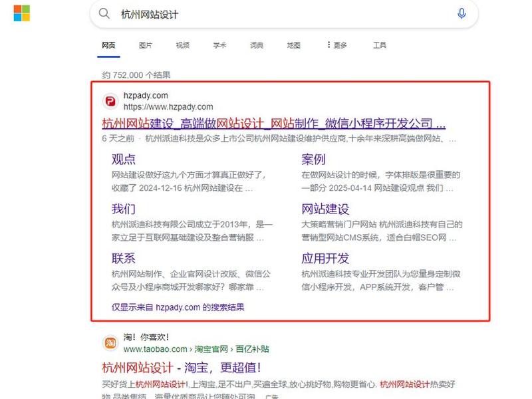Click the 约 752,000 个结果 text
This screenshot has height=399, width=532.
coord(136,75)
